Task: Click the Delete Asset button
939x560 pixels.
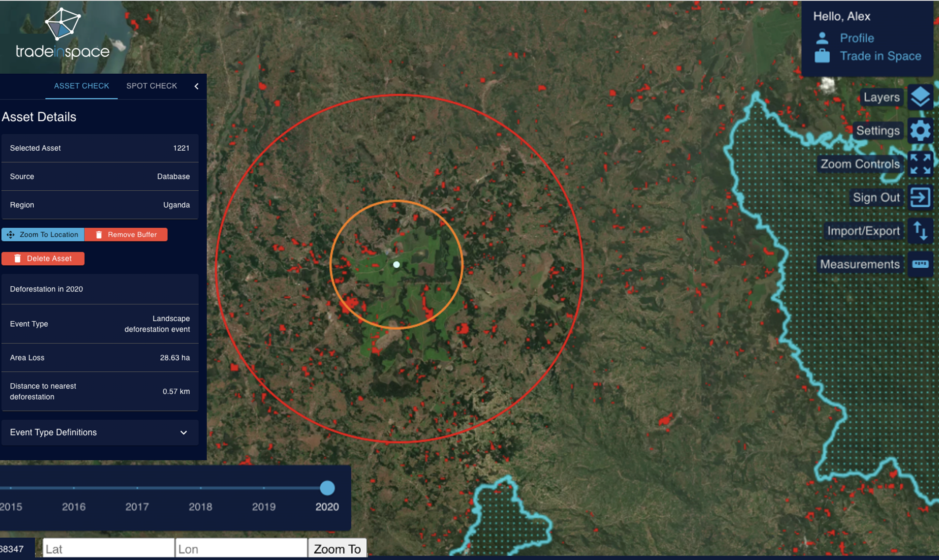Action: [x=43, y=259]
